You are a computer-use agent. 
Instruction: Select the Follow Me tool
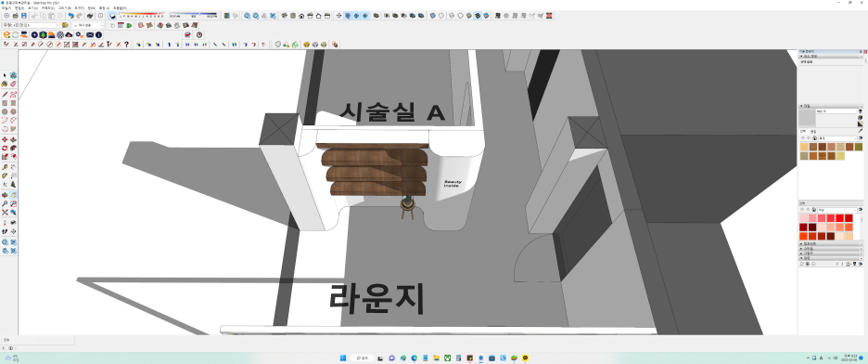click(x=13, y=148)
